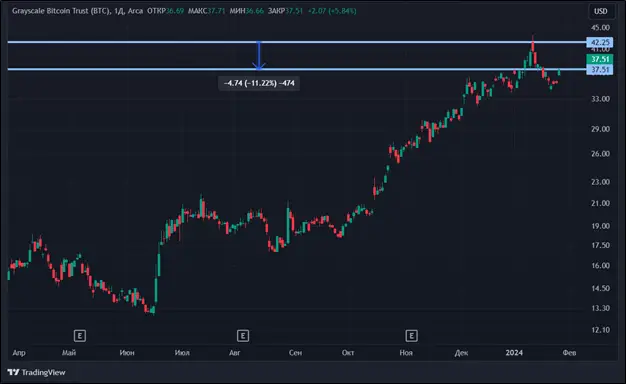The image size is (626, 384).
Task: Click the 12.10 price axis label
Action: pos(600,330)
